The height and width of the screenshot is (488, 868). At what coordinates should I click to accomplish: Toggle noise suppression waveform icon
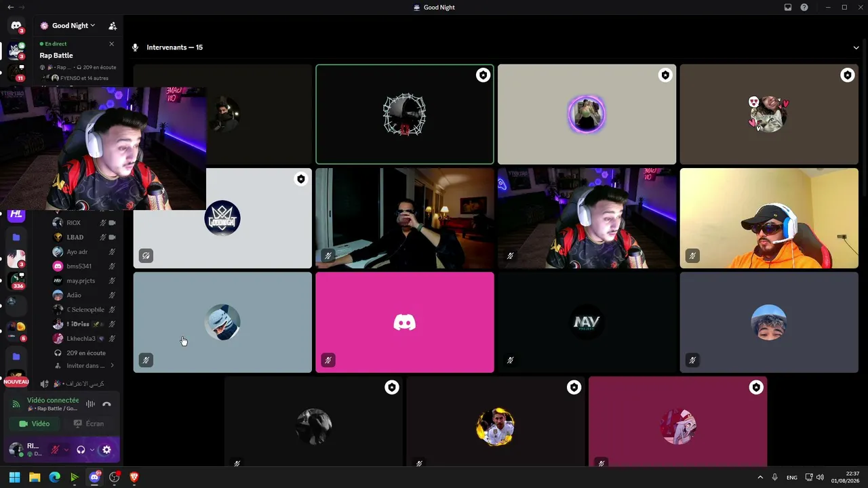[90, 404]
